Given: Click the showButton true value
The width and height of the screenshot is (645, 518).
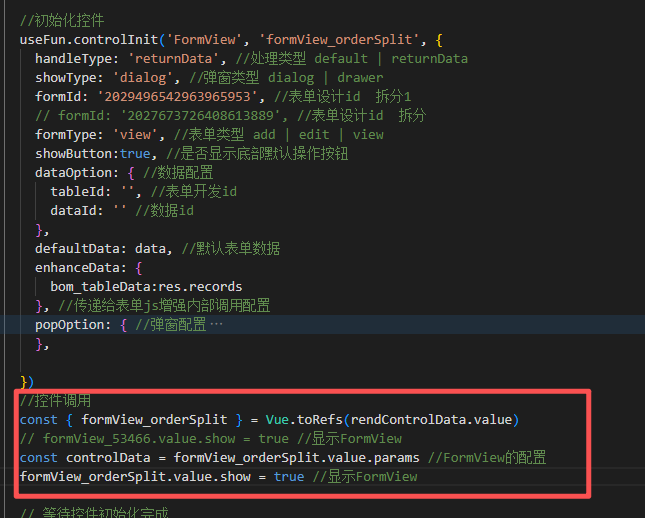Looking at the screenshot, I should coord(136,154).
